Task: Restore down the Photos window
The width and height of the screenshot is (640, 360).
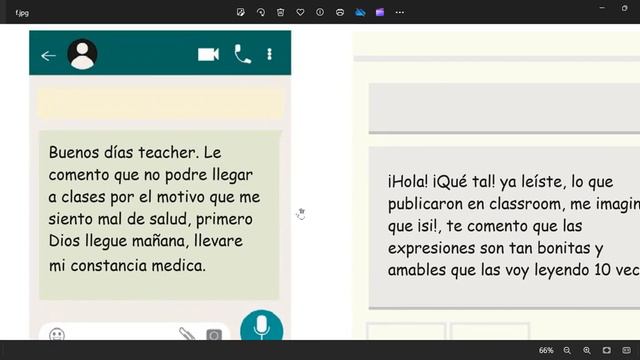Action: click(x=624, y=8)
